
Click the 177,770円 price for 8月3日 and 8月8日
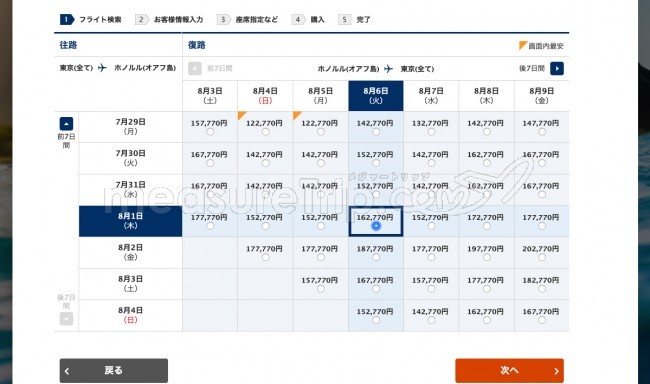coord(485,280)
